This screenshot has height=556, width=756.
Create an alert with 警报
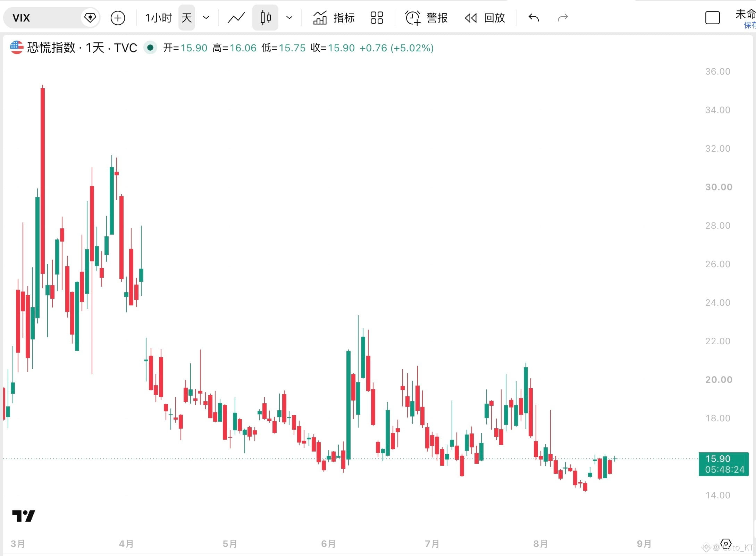click(426, 18)
